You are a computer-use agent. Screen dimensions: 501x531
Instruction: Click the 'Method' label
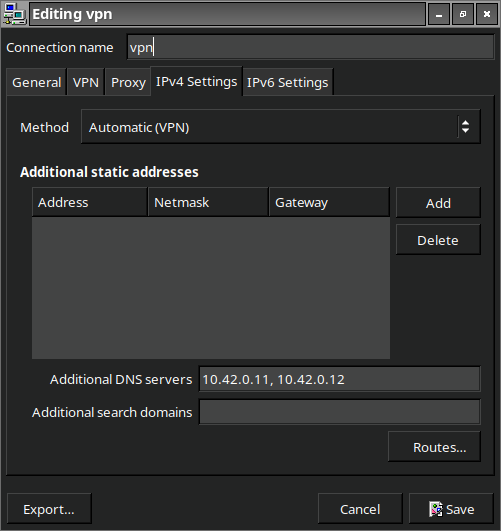tap(44, 127)
